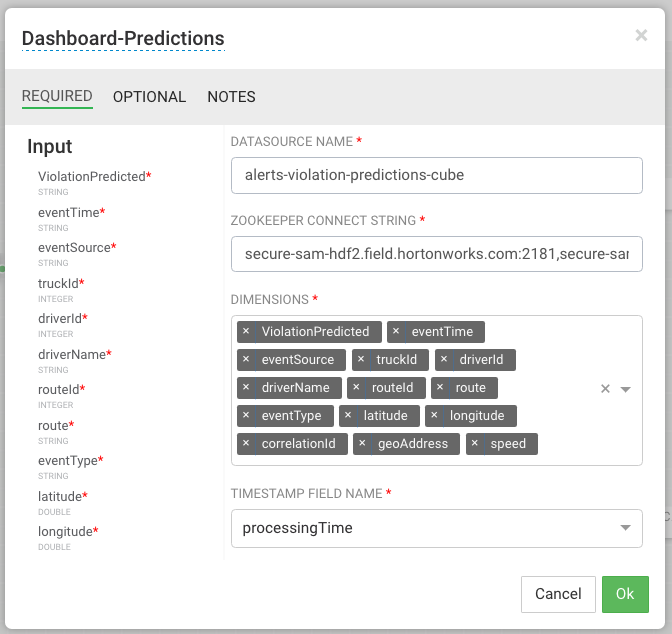The image size is (672, 634).
Task: Cancel the dialog changes
Action: click(558, 594)
